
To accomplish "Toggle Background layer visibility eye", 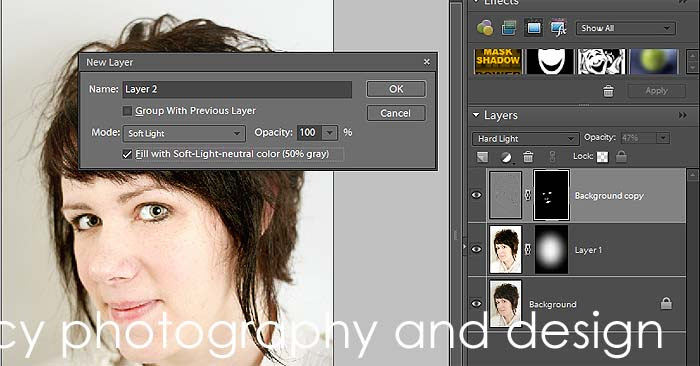I will coord(476,304).
